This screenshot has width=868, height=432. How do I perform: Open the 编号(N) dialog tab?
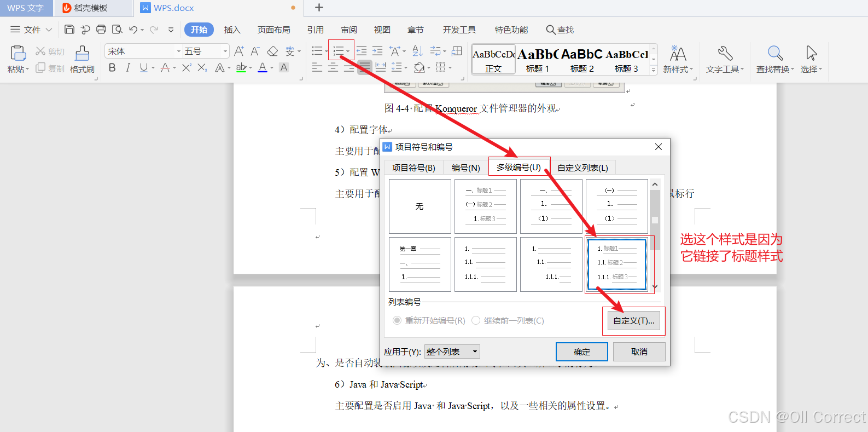click(x=465, y=168)
